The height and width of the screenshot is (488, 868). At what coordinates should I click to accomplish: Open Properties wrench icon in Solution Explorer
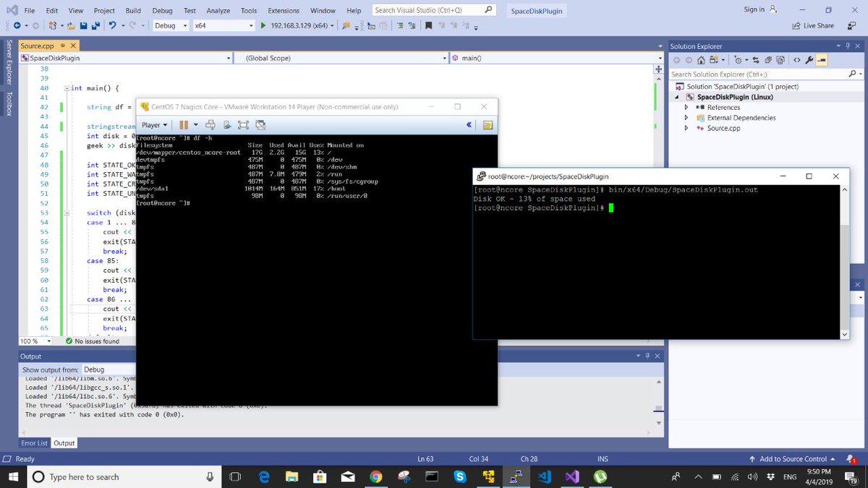point(809,60)
